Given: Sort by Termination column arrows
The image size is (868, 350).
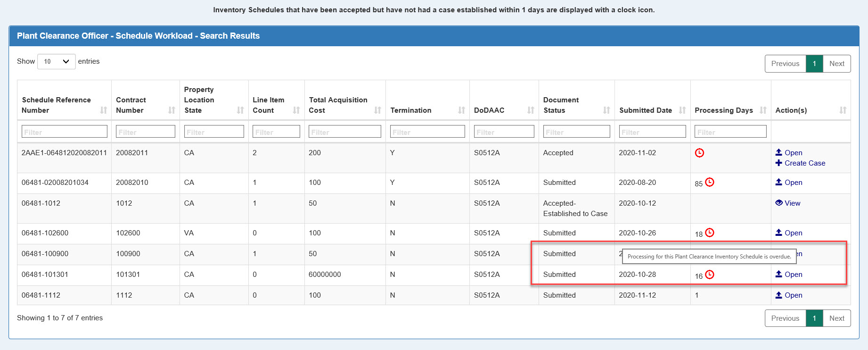Looking at the screenshot, I should [461, 110].
